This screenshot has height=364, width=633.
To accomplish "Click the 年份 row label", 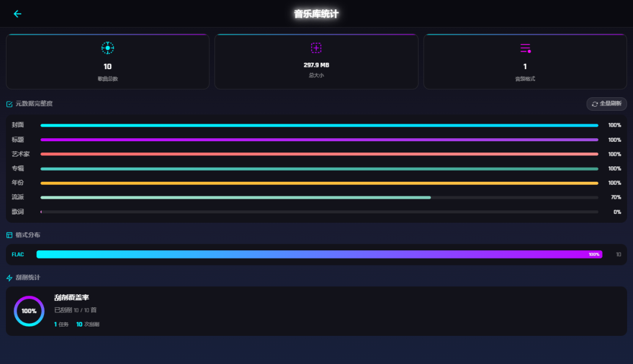I will click(x=18, y=183).
